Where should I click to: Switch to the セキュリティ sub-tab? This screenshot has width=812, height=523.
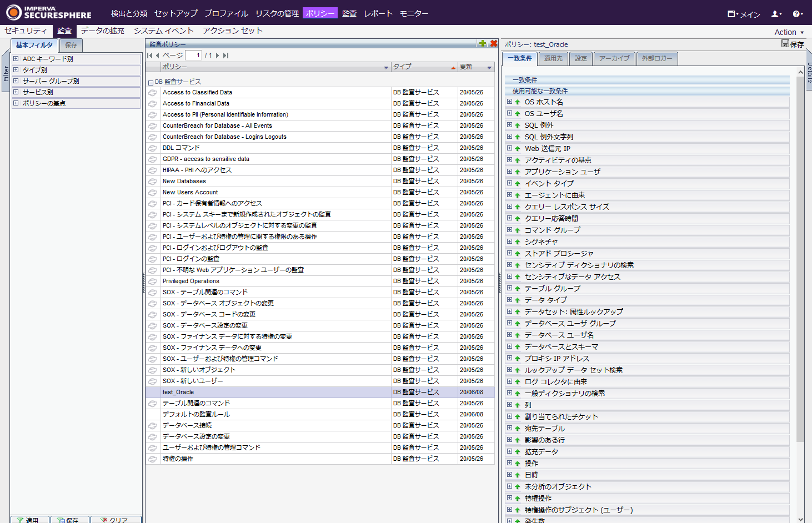coord(26,31)
